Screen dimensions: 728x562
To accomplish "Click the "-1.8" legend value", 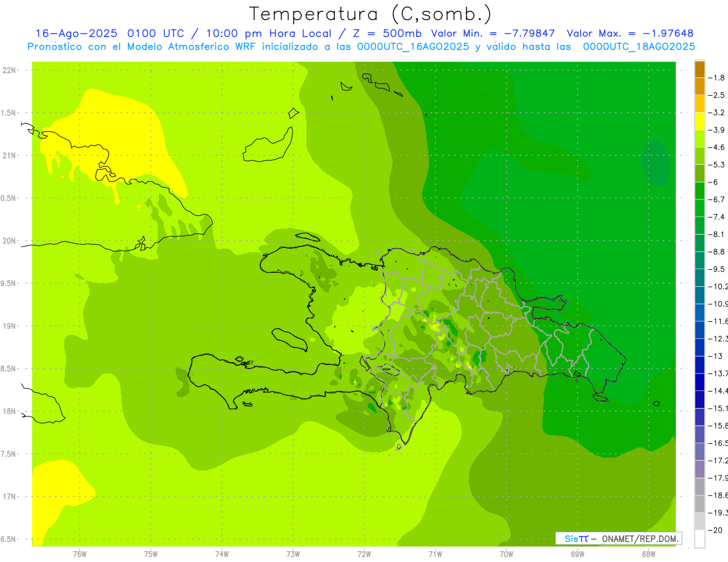I will pyautogui.click(x=717, y=78).
